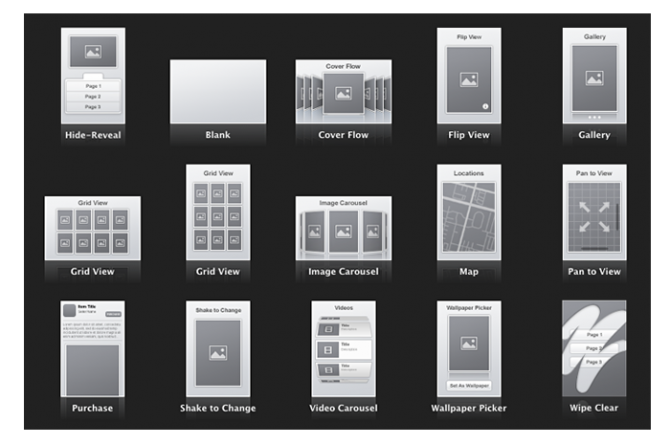Select the Cover Flow template icon
This screenshot has height=445, width=670.
coord(343,91)
